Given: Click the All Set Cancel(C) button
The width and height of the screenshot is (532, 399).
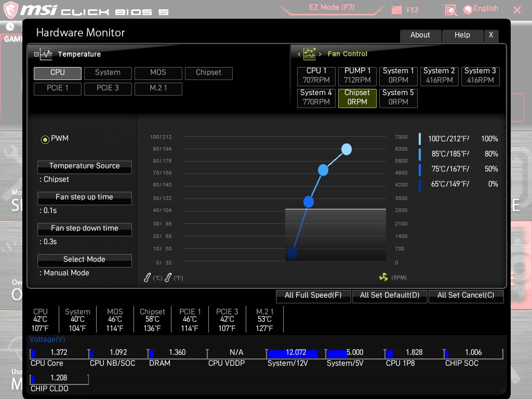Looking at the screenshot, I should coord(466,296).
